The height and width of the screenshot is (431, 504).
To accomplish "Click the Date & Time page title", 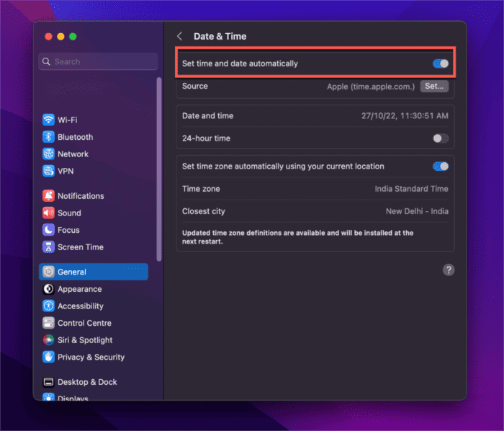I will [x=220, y=36].
